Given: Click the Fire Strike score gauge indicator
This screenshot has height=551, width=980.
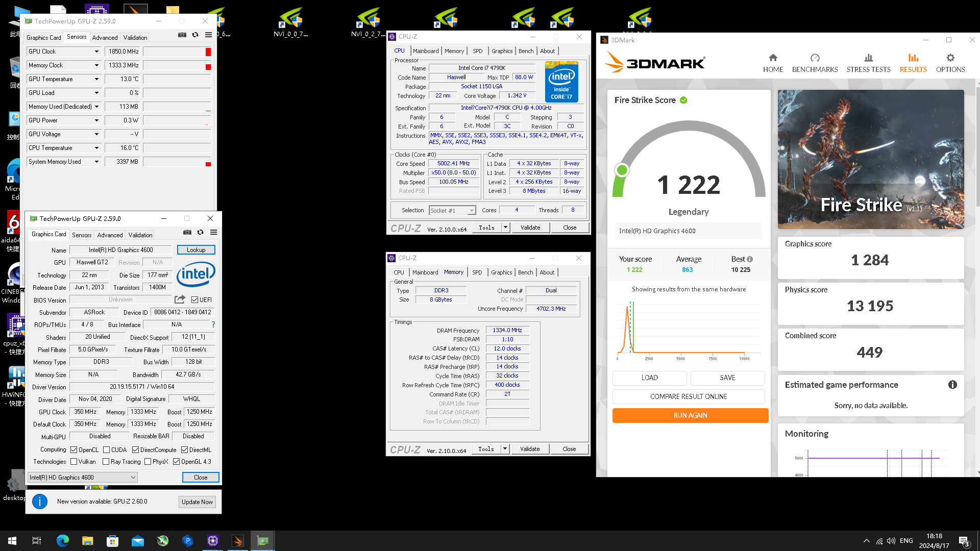Looking at the screenshot, I should pos(622,170).
